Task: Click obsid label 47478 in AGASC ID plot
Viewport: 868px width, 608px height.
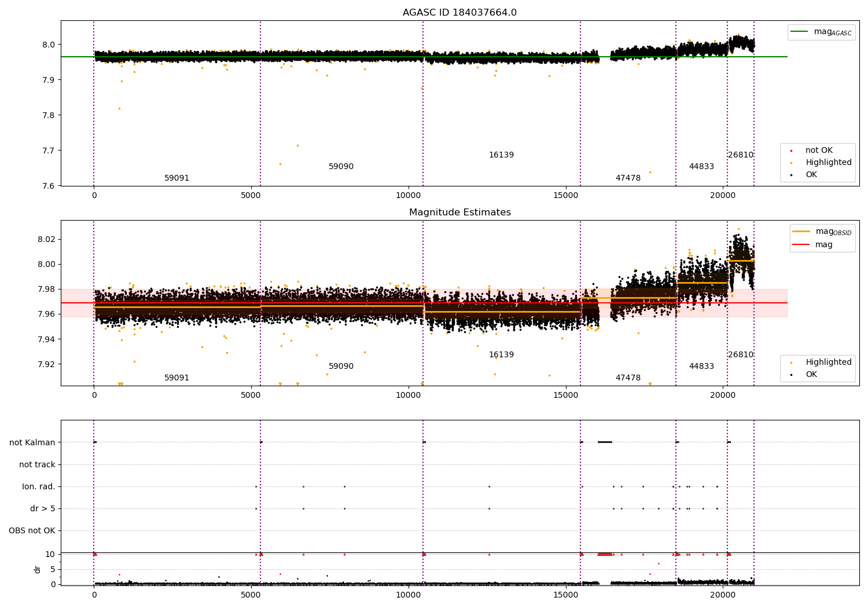Action: (628, 178)
